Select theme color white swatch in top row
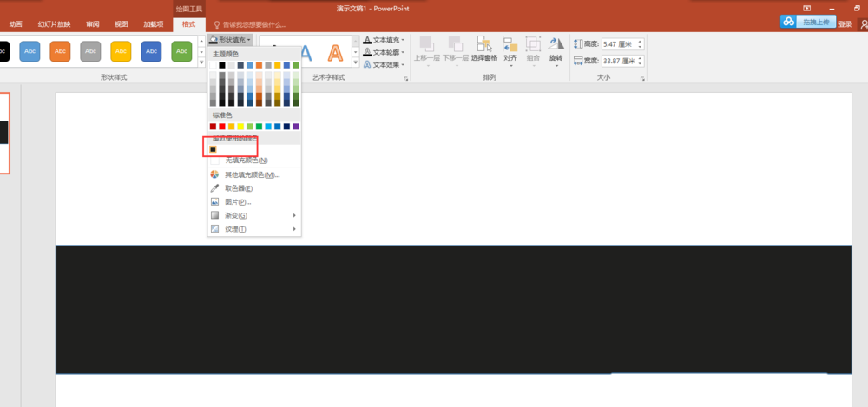Image resolution: width=868 pixels, height=407 pixels. tap(214, 65)
